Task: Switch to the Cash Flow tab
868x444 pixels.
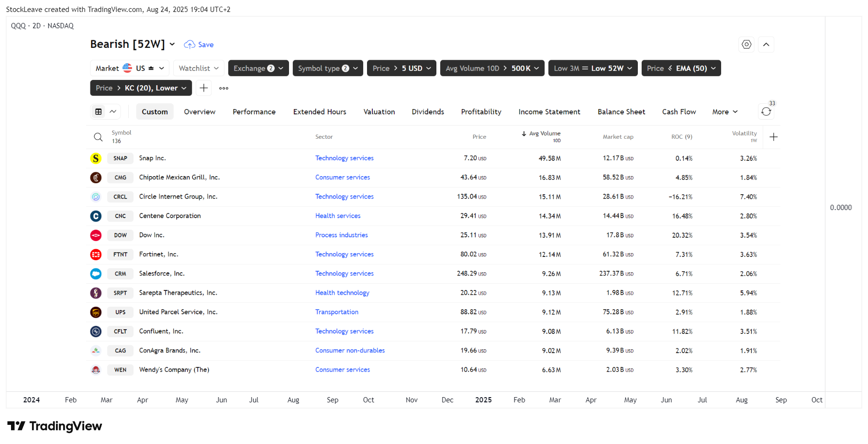Action: (x=679, y=112)
